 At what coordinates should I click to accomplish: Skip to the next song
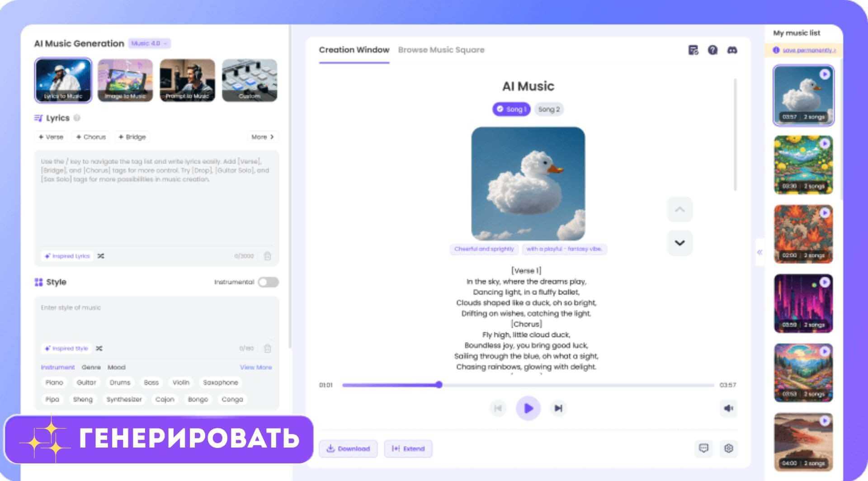coord(558,409)
